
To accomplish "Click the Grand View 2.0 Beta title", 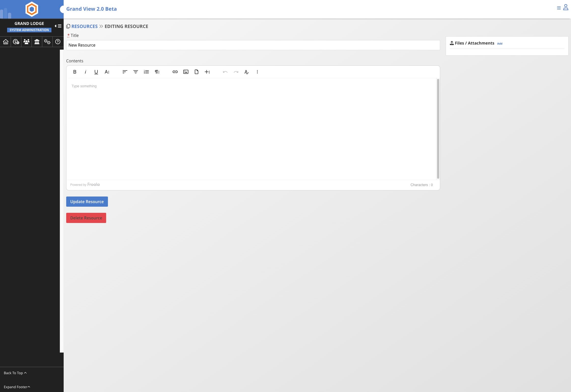I will pyautogui.click(x=91, y=9).
